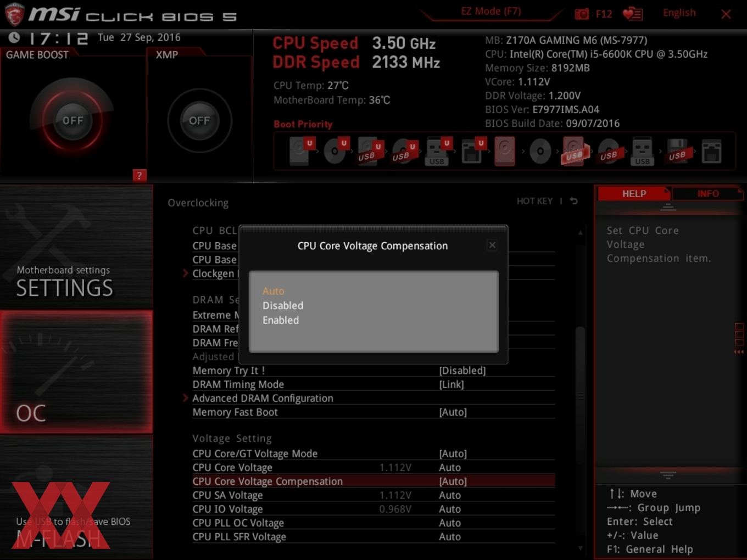The width and height of the screenshot is (747, 560).
Task: Click the help panel bottom scroll handle
Action: [x=668, y=475]
